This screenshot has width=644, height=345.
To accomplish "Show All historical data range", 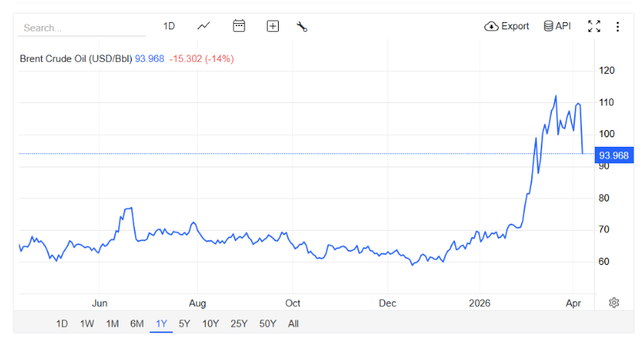I will click(x=293, y=324).
